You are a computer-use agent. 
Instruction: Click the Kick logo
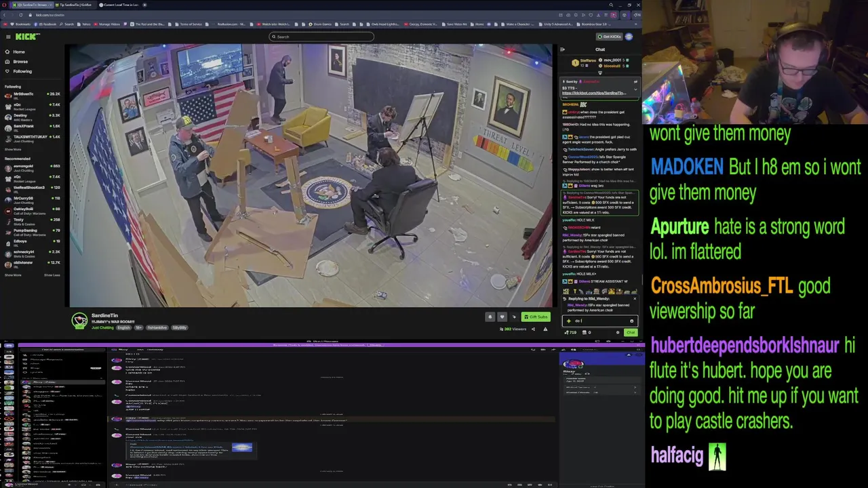click(x=28, y=37)
